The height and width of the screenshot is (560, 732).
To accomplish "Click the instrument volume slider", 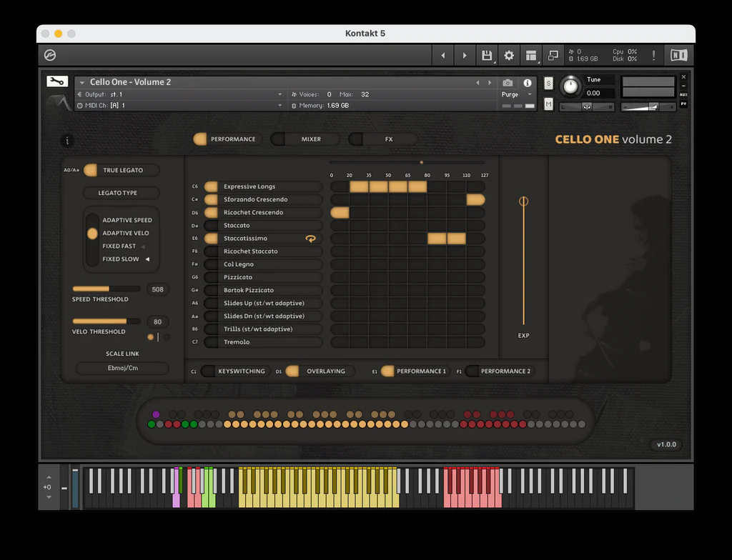I will point(648,107).
